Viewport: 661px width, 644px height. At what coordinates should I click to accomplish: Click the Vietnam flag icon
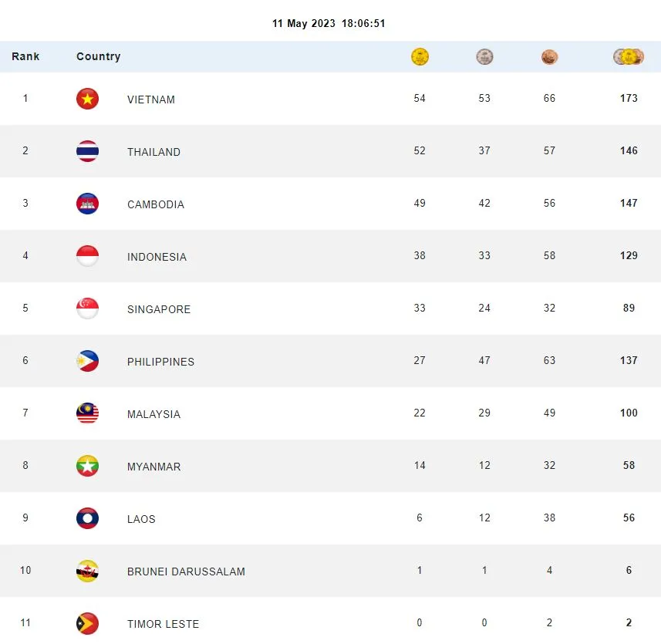tap(87, 99)
